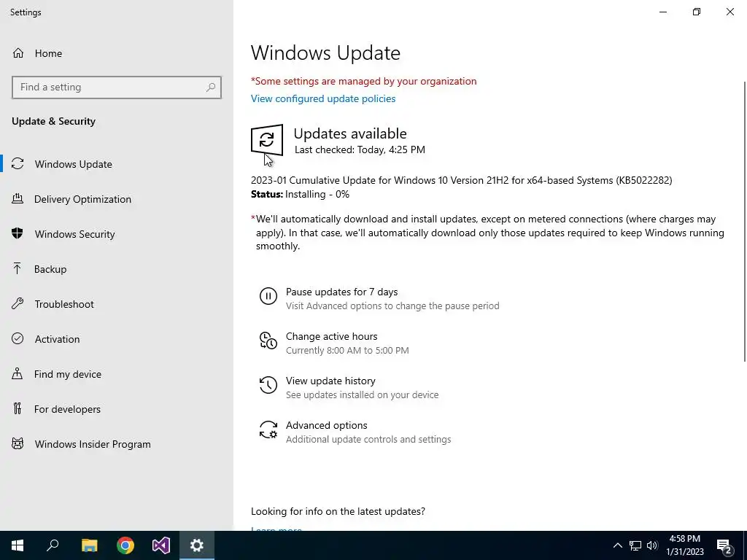
Task: Open View configured update policies link
Action: click(323, 98)
